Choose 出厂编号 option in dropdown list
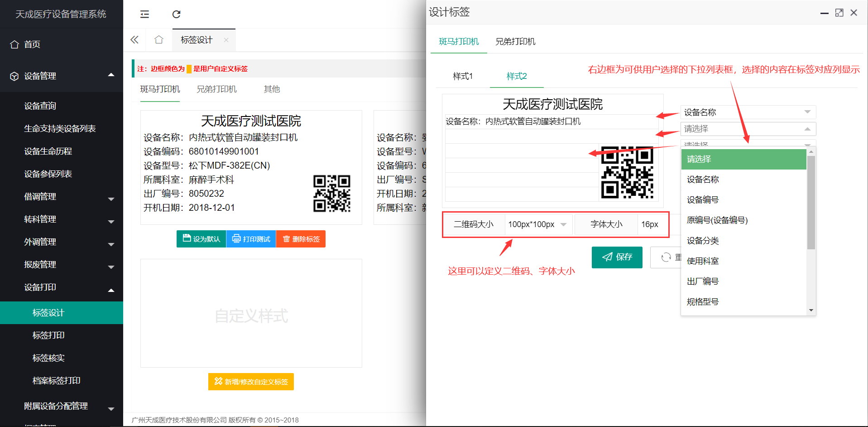 coord(743,281)
